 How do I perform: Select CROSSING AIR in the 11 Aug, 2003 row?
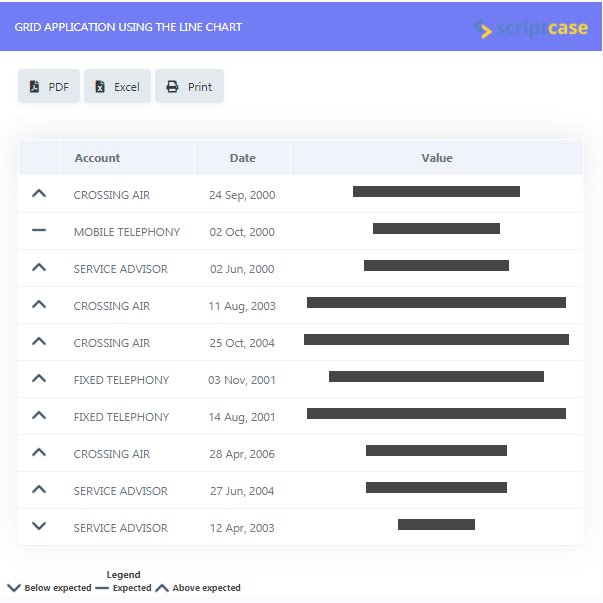pos(112,306)
